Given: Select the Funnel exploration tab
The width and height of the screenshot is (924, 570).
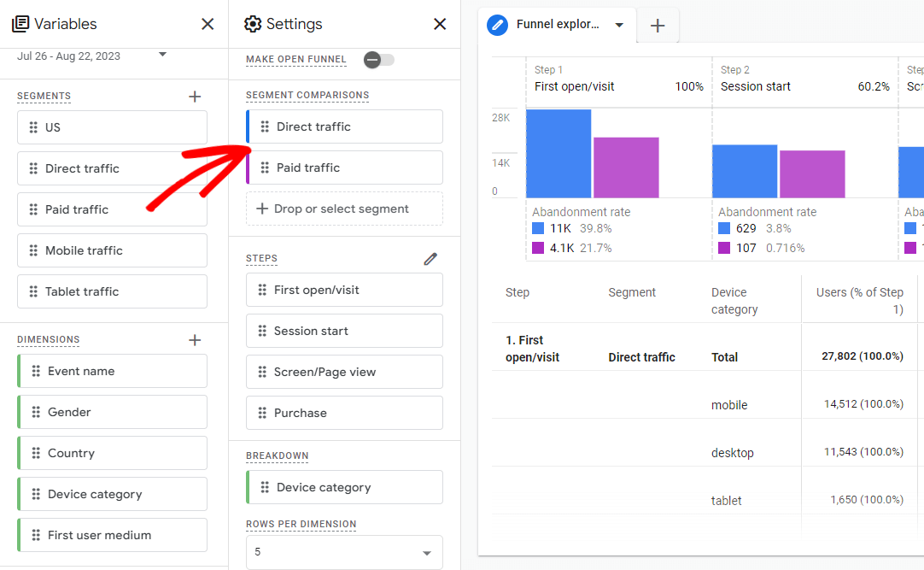Looking at the screenshot, I should coord(557,25).
